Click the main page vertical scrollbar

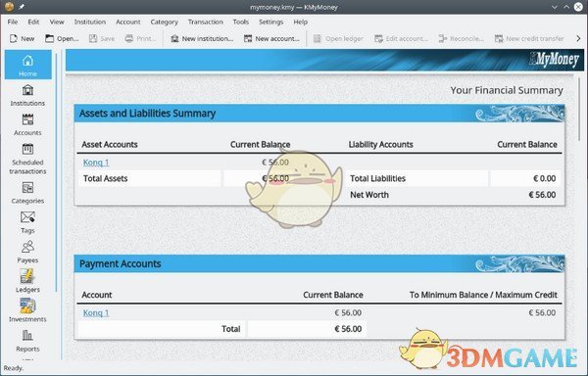(x=580, y=109)
